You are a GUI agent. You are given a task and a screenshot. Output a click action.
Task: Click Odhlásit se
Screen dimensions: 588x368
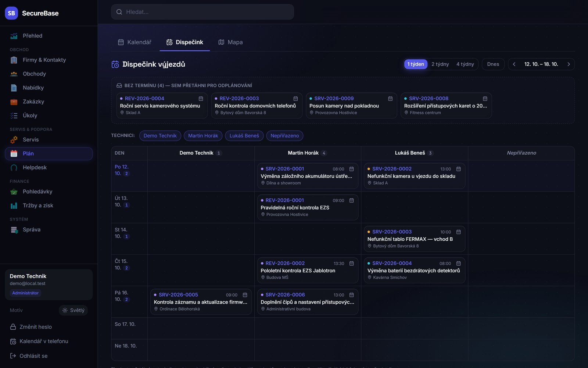[29, 356]
